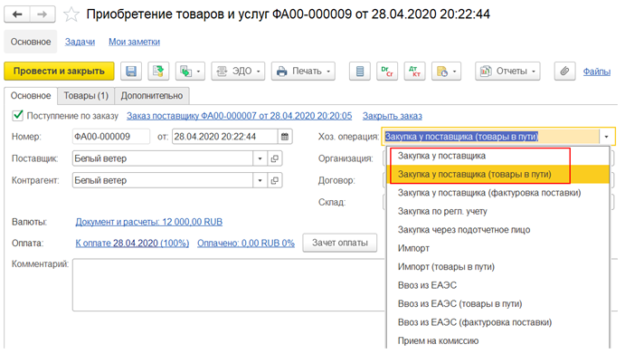The width and height of the screenshot is (644, 354).
Task: Switch to the Товары (1) tab
Action: click(86, 96)
